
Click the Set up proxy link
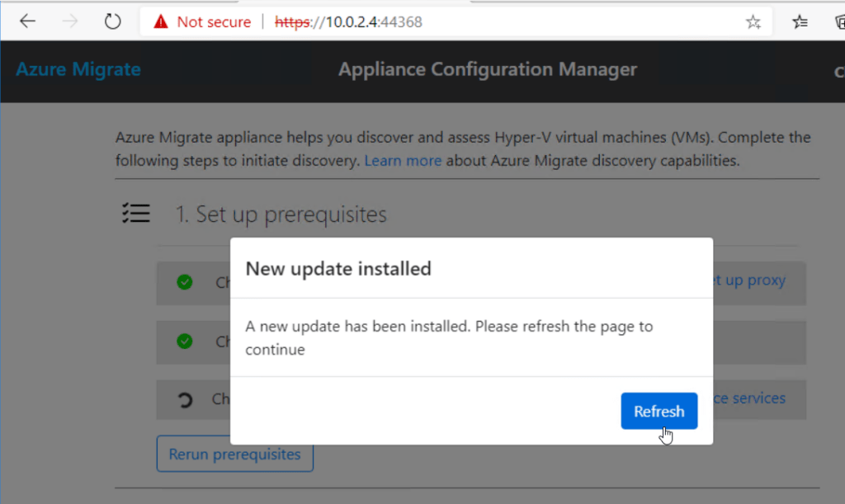coord(749,280)
